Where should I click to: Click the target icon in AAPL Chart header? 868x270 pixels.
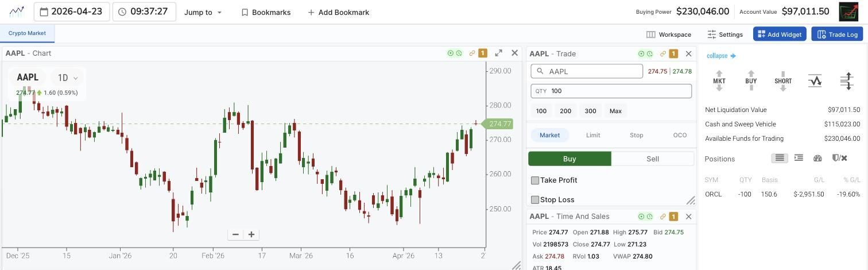tap(451, 53)
